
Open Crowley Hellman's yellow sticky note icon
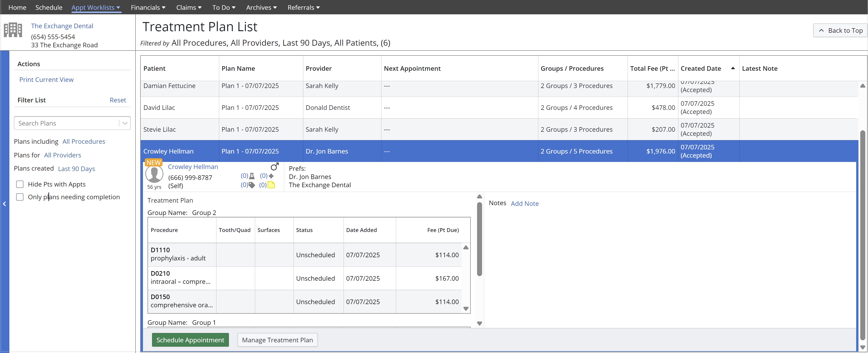pyautogui.click(x=271, y=185)
